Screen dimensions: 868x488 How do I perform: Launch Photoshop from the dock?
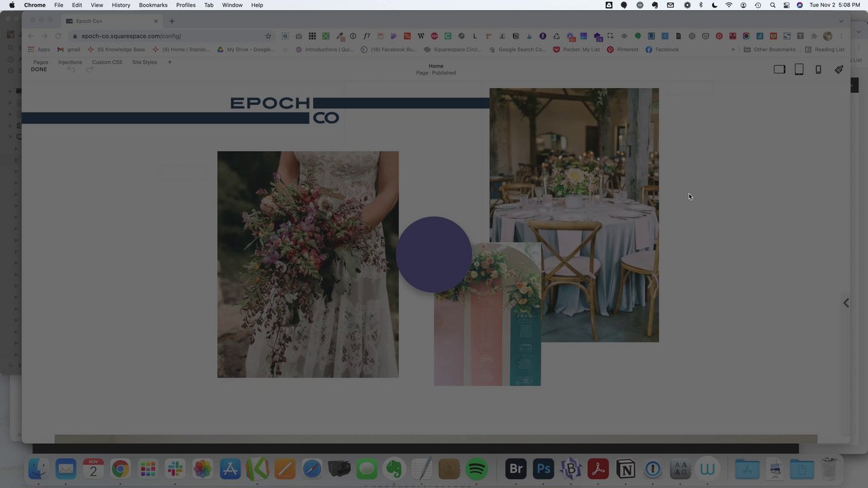[x=543, y=469]
